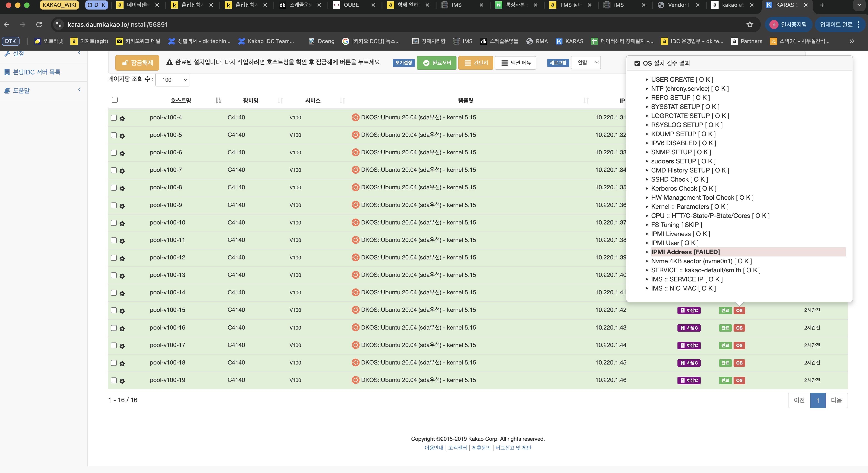Click the 간단히 button
Viewport: 868px width, 473px height.
pos(475,63)
